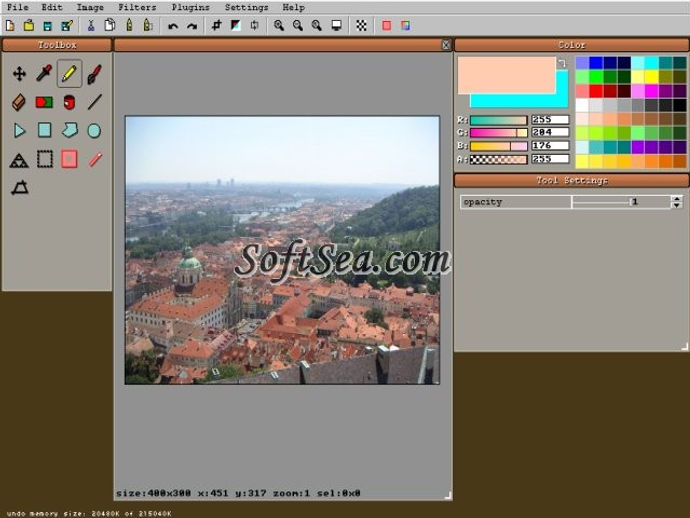Image resolution: width=690 pixels, height=518 pixels.
Task: Click the red square toolbar icon
Action: tap(386, 26)
